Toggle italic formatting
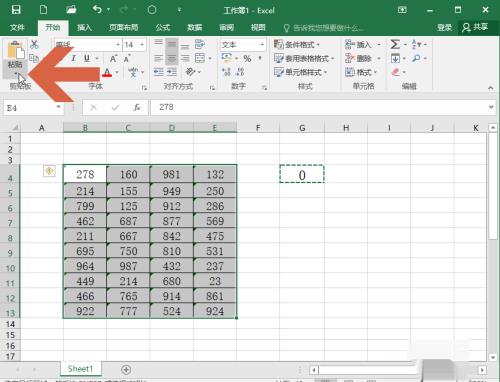Screen dimensions: 500x382 73,59
